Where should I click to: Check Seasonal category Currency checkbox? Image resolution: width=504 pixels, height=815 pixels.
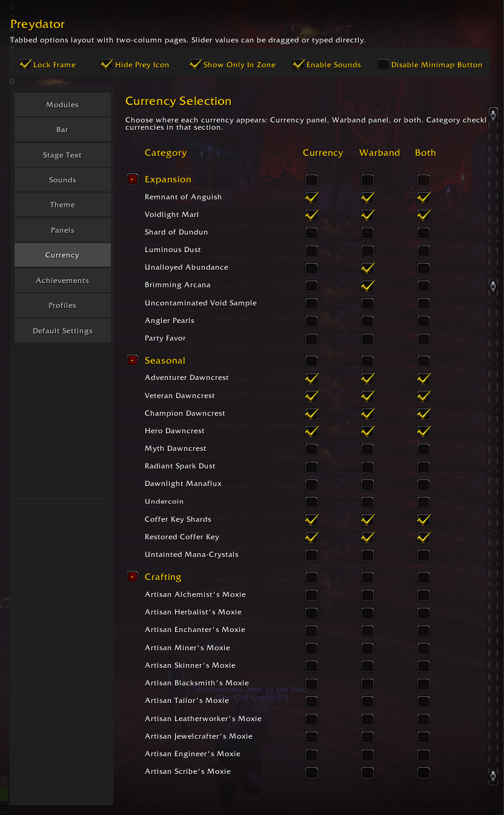coord(311,361)
